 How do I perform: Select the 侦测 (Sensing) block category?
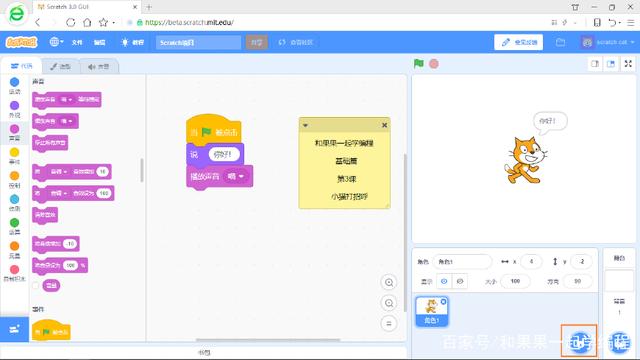click(x=14, y=203)
